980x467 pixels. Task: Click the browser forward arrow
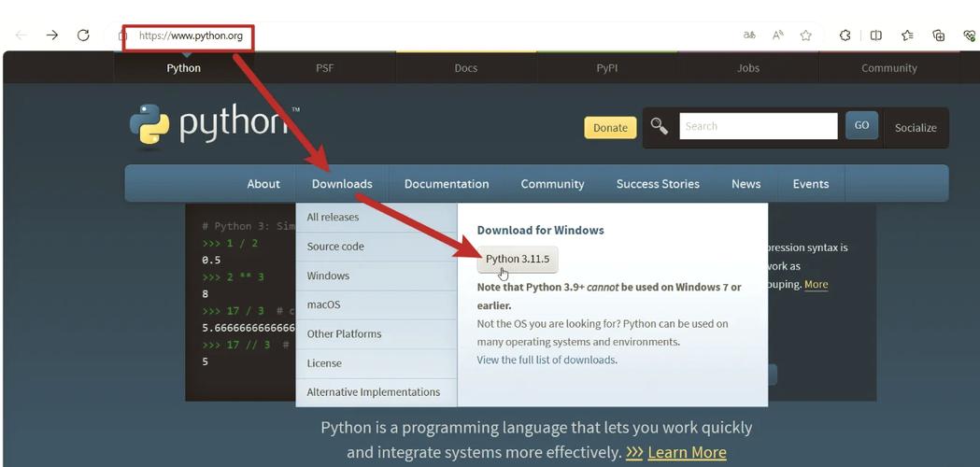[52, 35]
